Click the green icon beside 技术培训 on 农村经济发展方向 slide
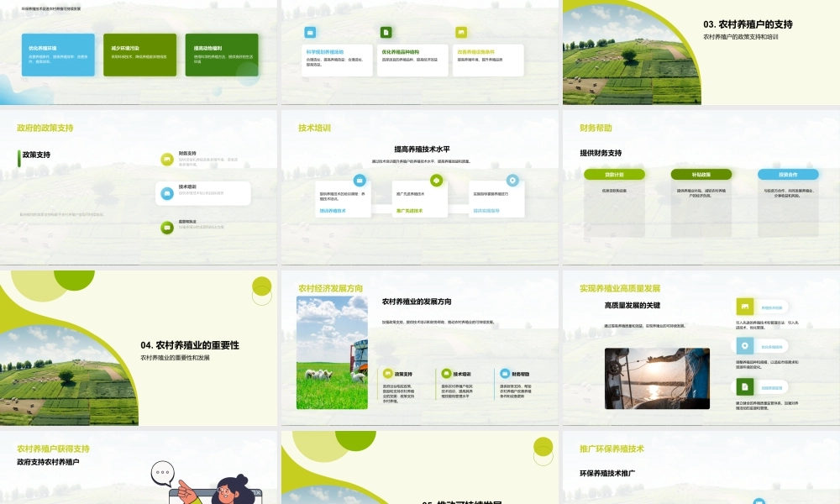 point(446,374)
